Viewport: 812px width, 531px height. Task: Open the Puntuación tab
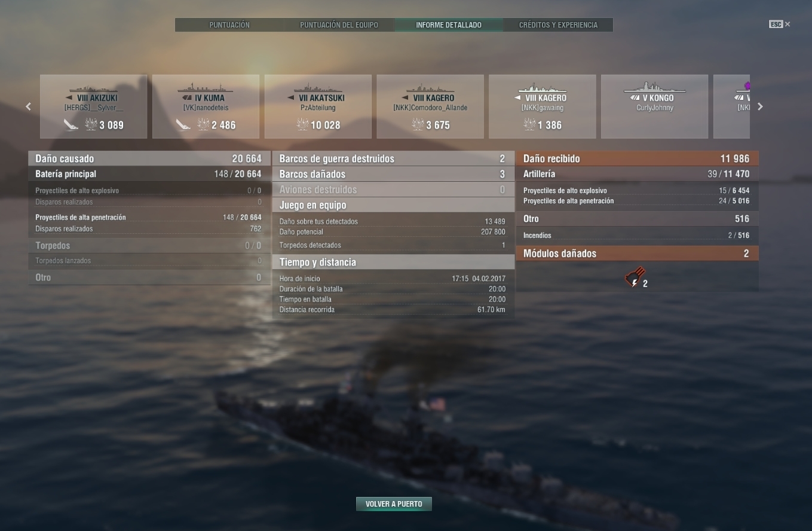(229, 25)
